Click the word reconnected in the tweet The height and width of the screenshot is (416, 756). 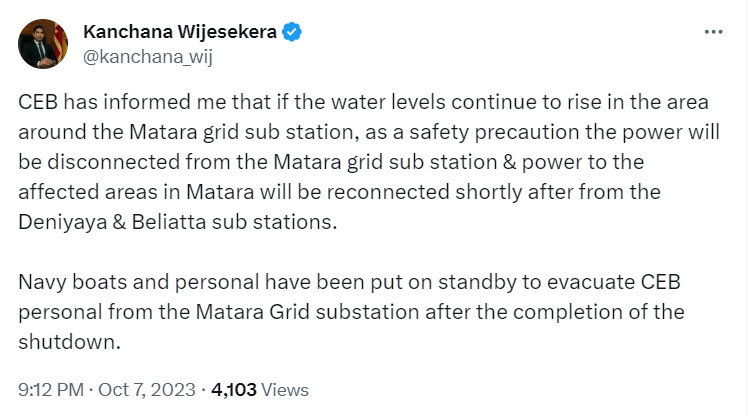(388, 192)
